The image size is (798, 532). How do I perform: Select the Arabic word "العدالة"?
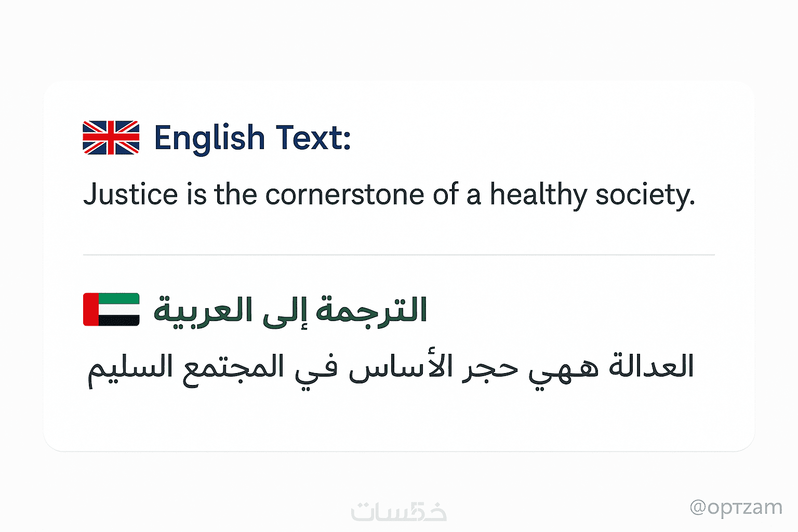pos(651,366)
